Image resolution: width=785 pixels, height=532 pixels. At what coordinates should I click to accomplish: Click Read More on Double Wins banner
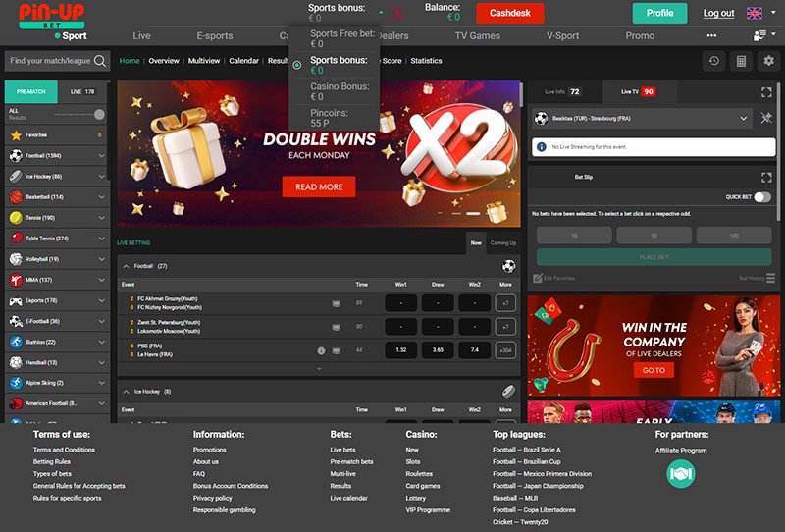point(318,186)
